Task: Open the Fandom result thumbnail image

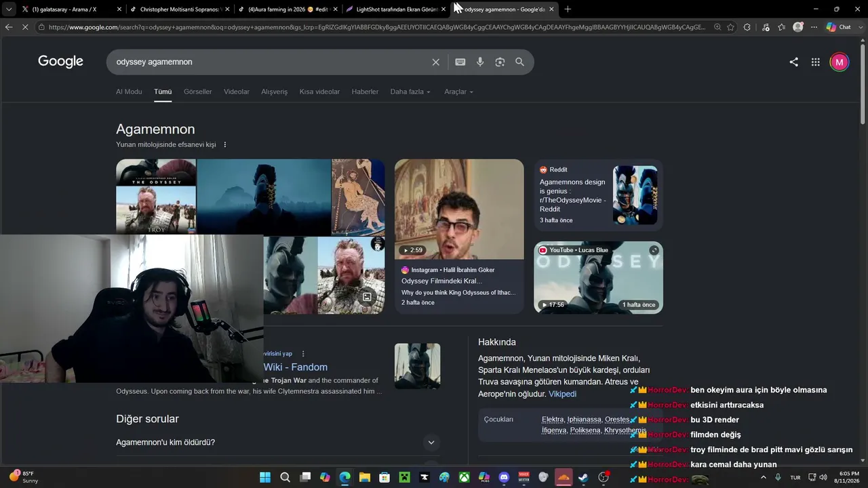Action: click(x=418, y=366)
